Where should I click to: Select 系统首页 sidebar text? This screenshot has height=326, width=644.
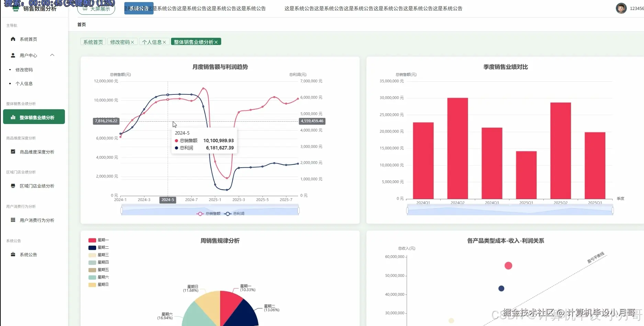[29, 39]
